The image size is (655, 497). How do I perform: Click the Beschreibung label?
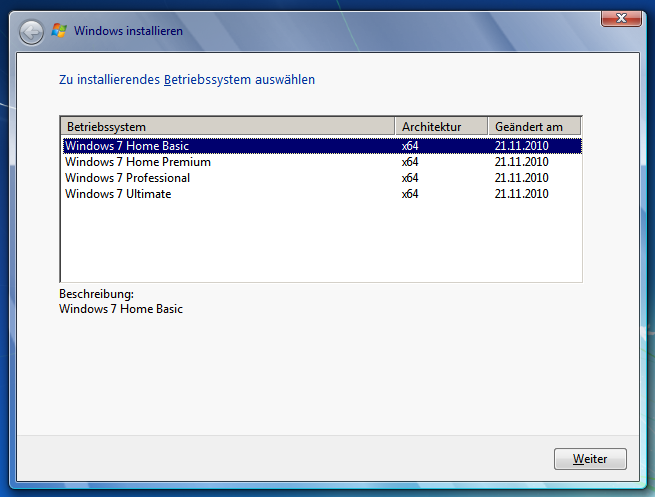[x=96, y=294]
